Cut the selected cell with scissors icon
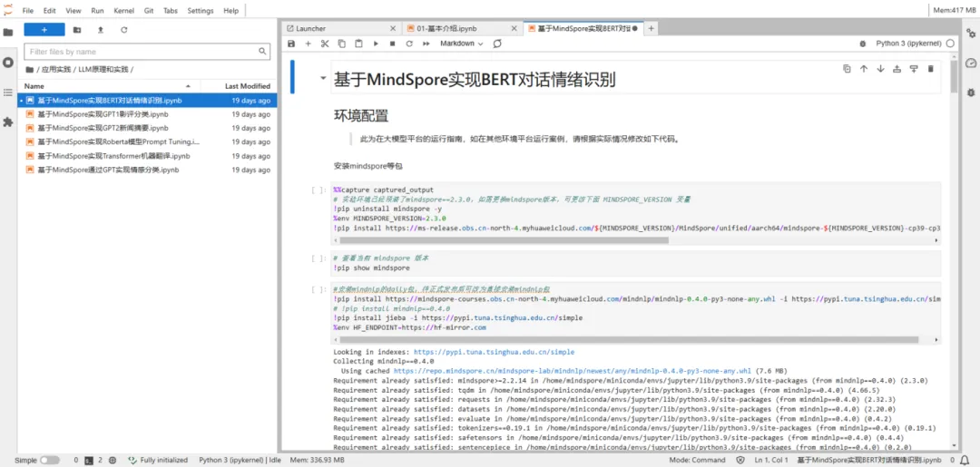This screenshot has width=980, height=467. [324, 44]
